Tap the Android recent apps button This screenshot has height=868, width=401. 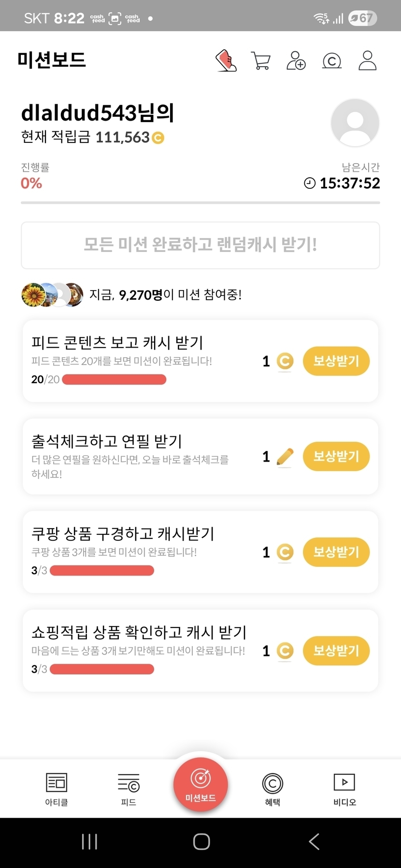(x=89, y=841)
